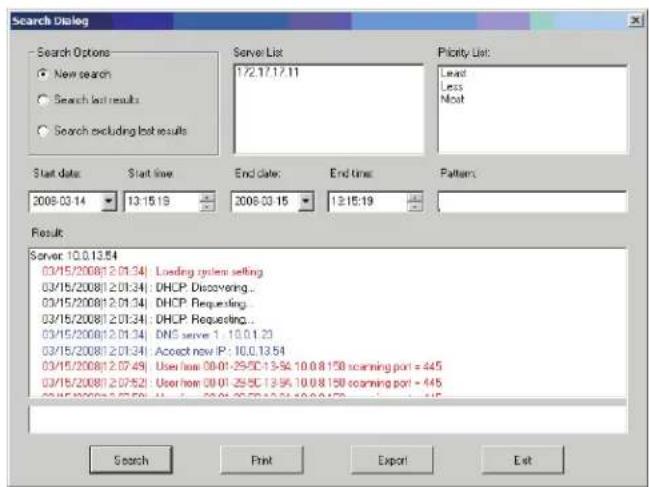Select the Accept new IP result line
Screen dimensions: 649x487
tap(163, 351)
